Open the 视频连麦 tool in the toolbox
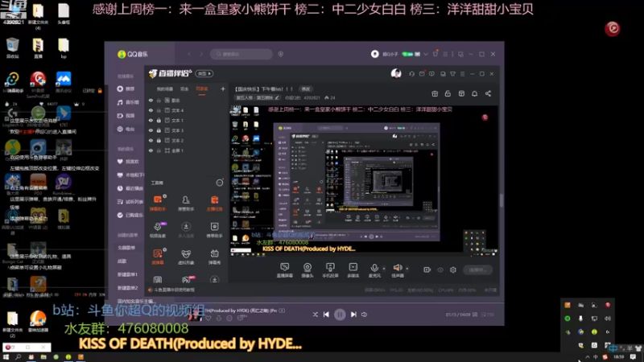 coord(158,229)
